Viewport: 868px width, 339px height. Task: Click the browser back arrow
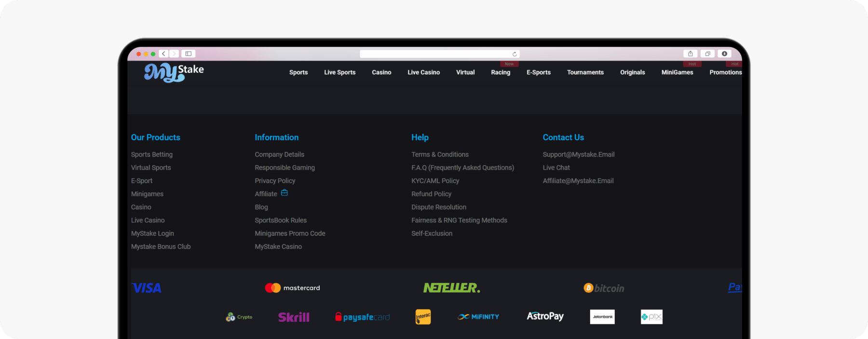click(164, 54)
